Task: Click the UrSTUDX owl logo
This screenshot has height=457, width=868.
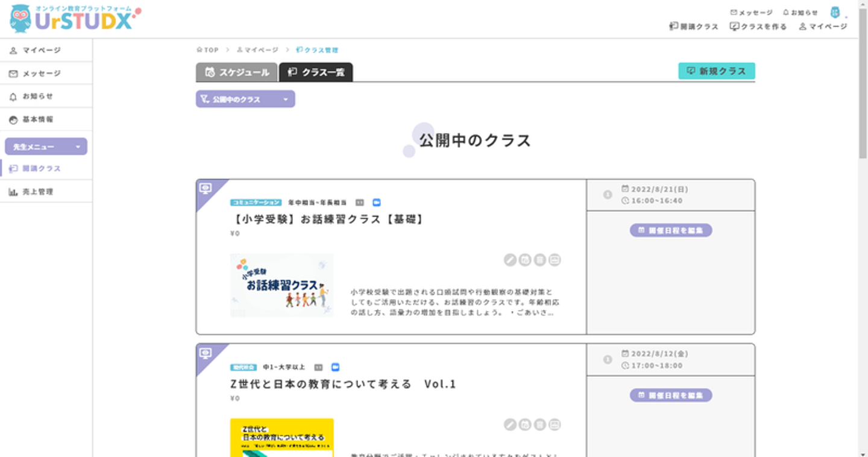Action: (75, 18)
